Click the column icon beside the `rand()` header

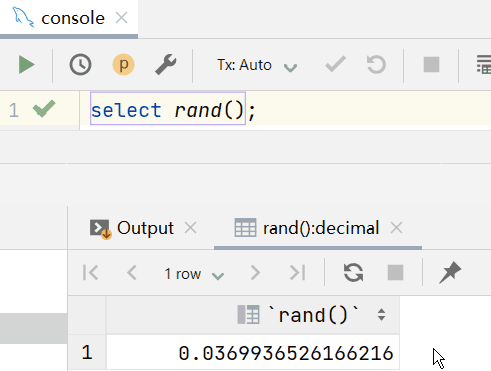point(248,315)
